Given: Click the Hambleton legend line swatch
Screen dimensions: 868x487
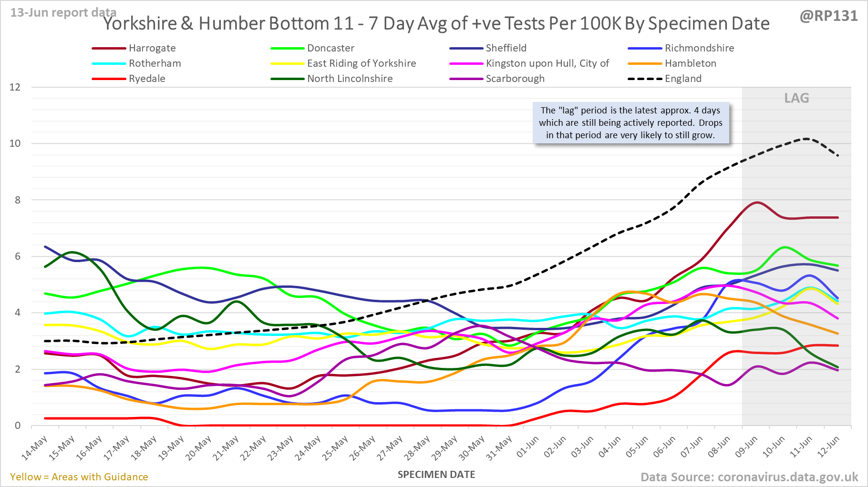Looking at the screenshot, I should (645, 63).
